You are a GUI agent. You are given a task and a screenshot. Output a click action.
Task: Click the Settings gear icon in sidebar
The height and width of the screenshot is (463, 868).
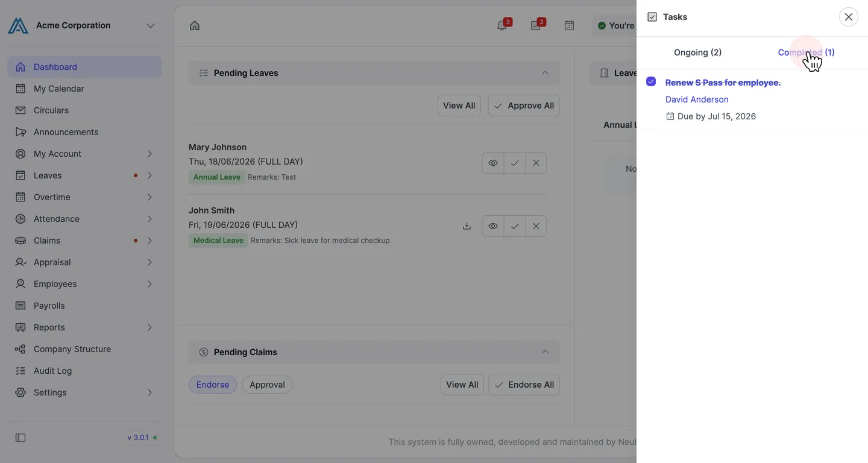click(20, 392)
